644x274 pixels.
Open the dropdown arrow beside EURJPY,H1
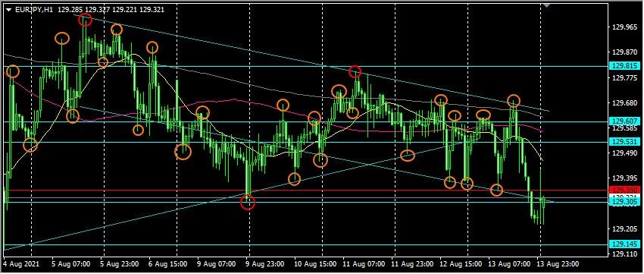point(9,10)
